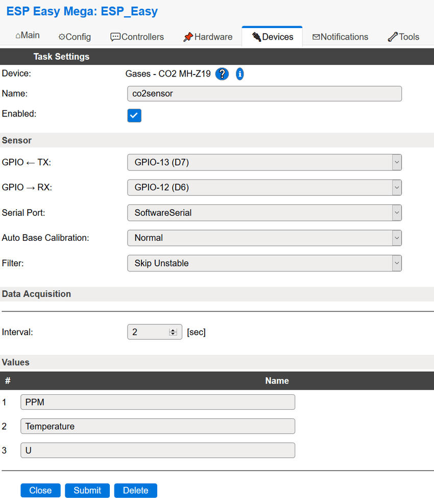The image size is (434, 504).
Task: Open the Notifications tab
Action: [x=340, y=37]
